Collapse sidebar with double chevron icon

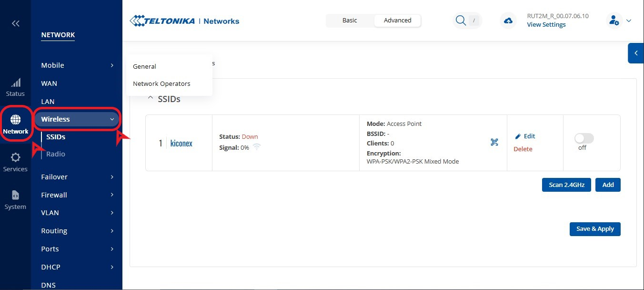pos(15,23)
